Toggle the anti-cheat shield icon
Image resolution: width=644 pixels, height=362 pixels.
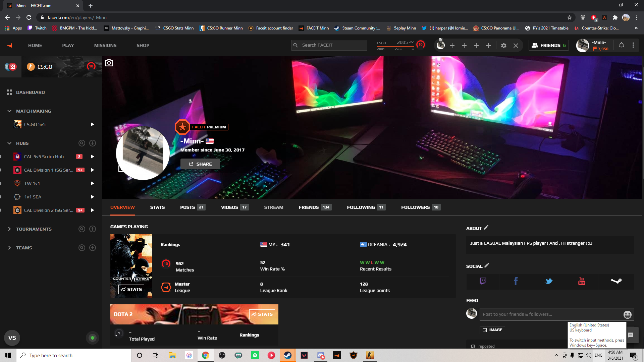(93, 338)
